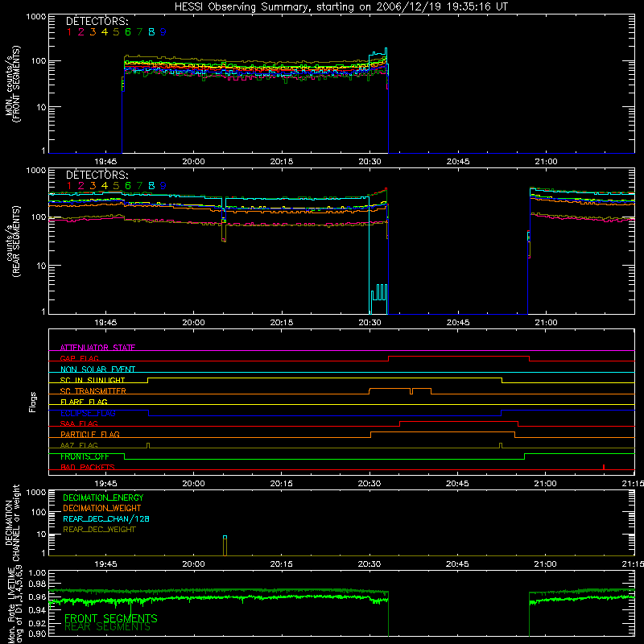Select detector 1 in front segments legend
Screen dimensions: 644x644
point(69,32)
